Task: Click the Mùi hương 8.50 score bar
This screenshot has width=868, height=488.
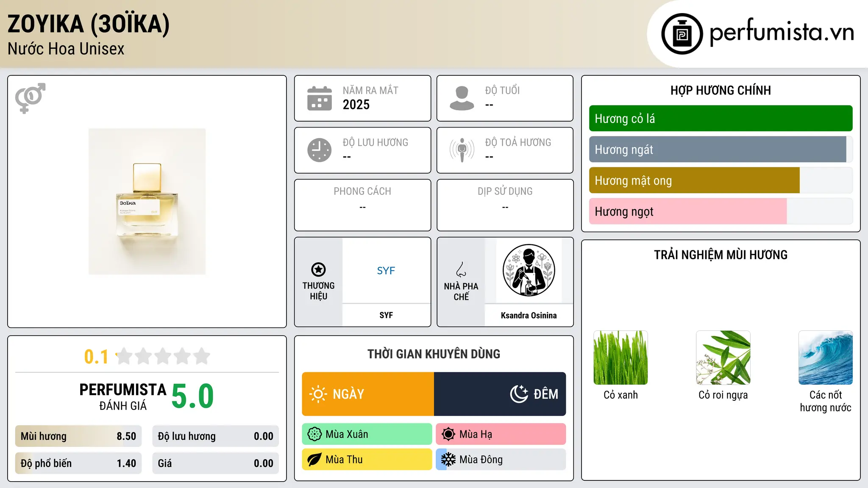Action: pyautogui.click(x=78, y=436)
